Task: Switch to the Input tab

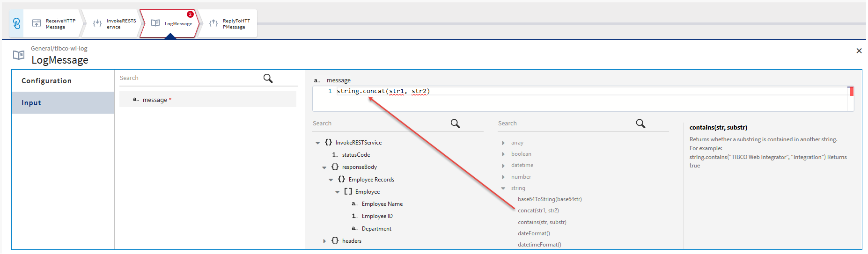Action: point(31,103)
